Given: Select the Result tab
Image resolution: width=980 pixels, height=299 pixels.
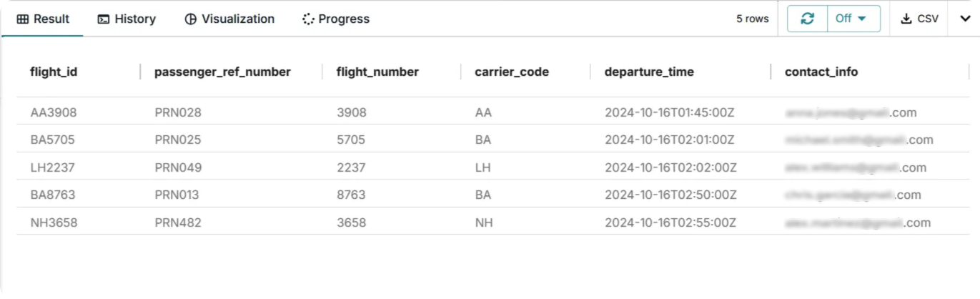Looking at the screenshot, I should point(43,19).
